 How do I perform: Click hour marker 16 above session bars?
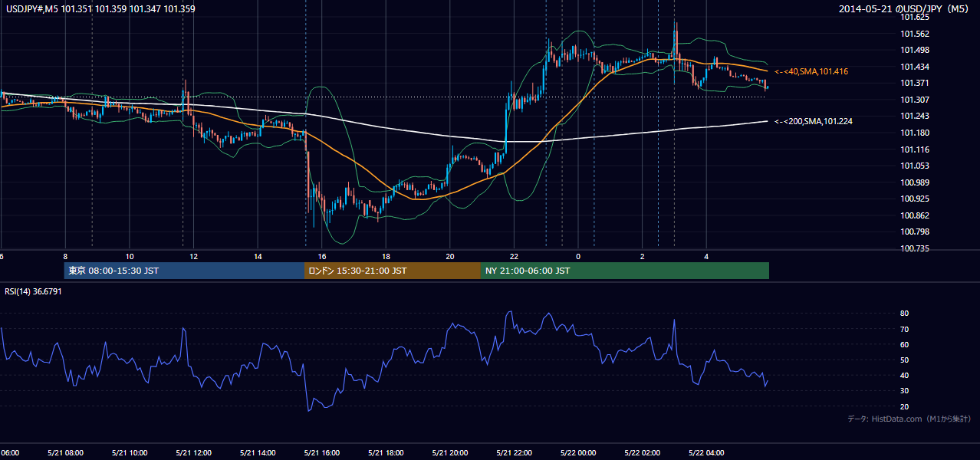(322, 256)
